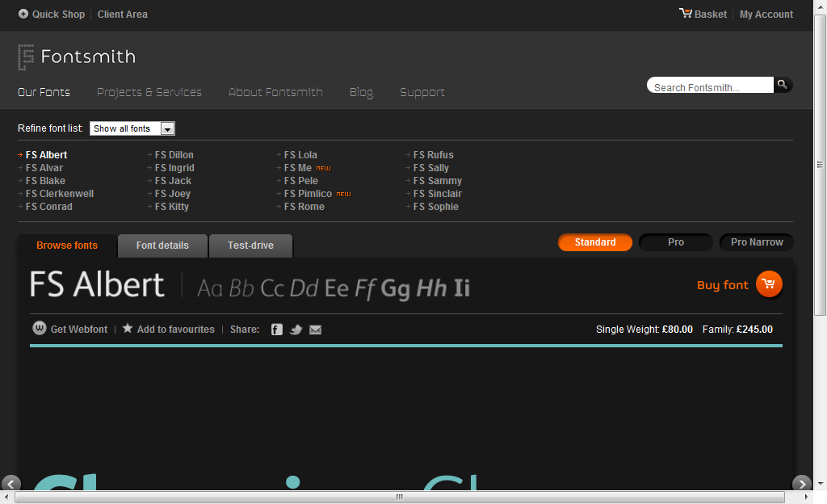Go to previous slide arrow
Image resolution: width=827 pixels, height=504 pixels.
(x=11, y=484)
